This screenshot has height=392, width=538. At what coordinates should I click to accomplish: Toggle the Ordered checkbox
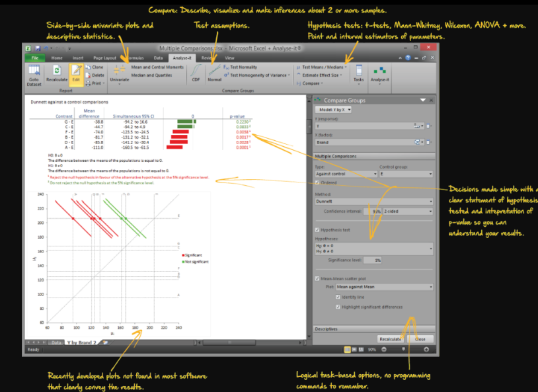(x=318, y=182)
